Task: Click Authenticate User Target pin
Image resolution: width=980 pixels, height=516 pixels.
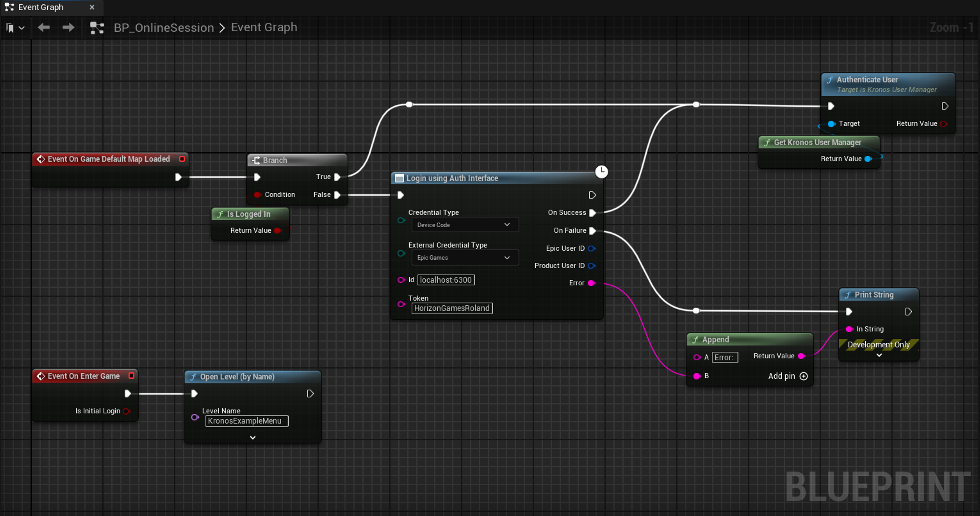Action: [832, 124]
